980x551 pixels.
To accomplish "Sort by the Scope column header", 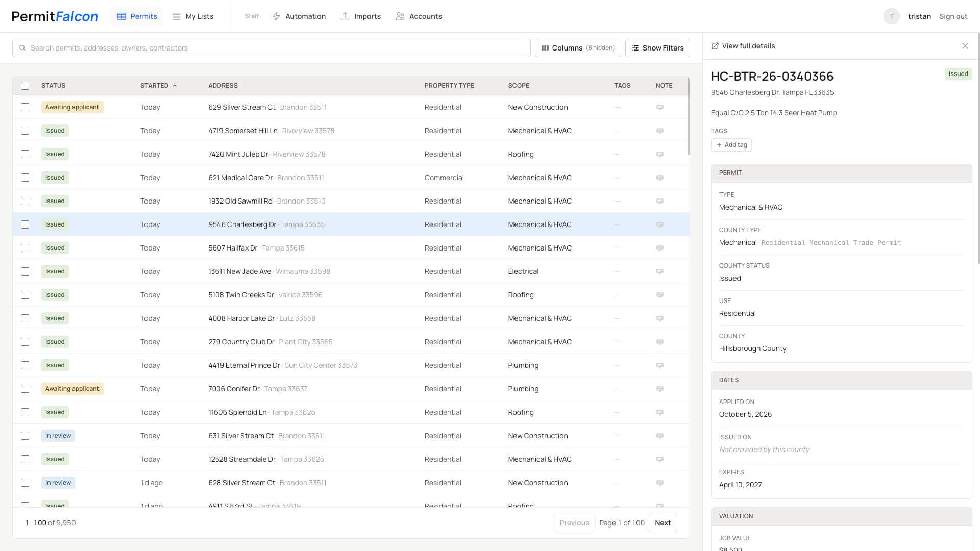I will pos(519,86).
